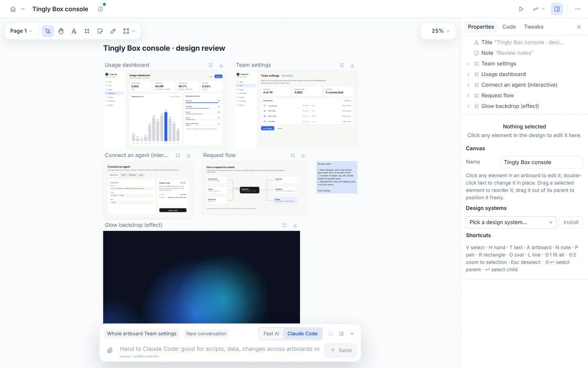
Task: Switch to the Code tab
Action: 509,27
